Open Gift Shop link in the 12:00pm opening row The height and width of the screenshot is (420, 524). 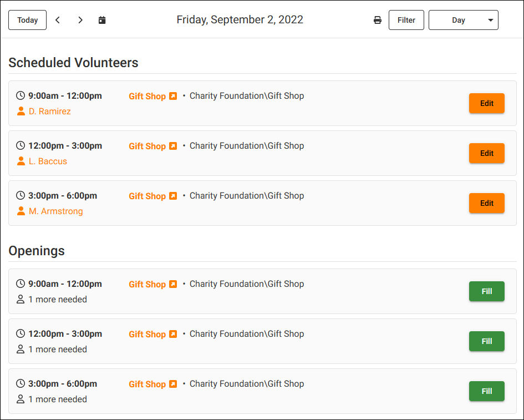172,334
